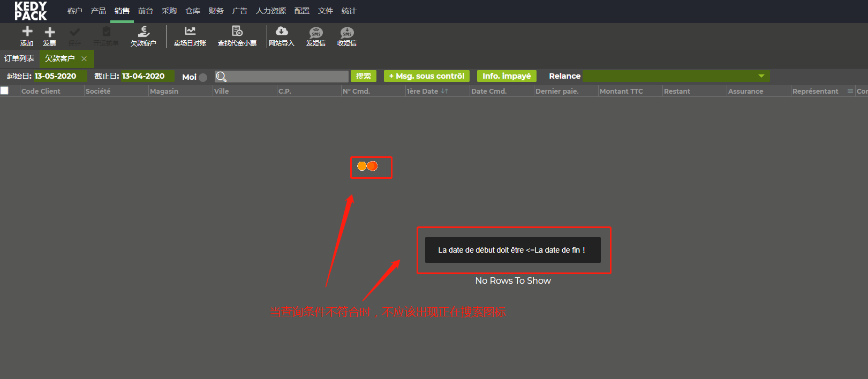Click the 起始日 start date field
Screen dimensions: 868x379
point(59,76)
